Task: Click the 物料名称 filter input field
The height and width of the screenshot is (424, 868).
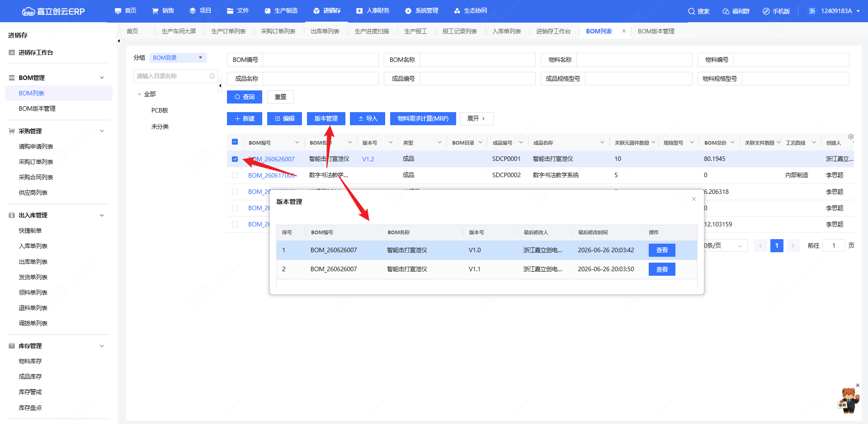Action: tap(634, 60)
